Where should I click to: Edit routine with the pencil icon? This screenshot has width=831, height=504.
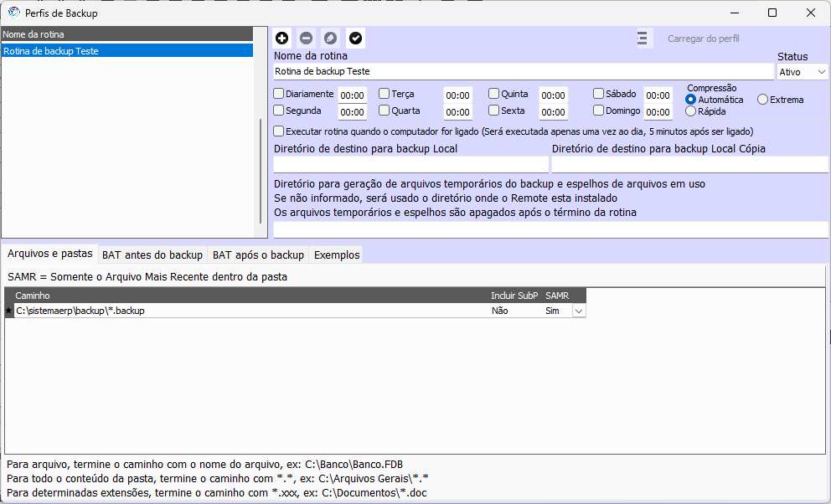pyautogui.click(x=330, y=39)
